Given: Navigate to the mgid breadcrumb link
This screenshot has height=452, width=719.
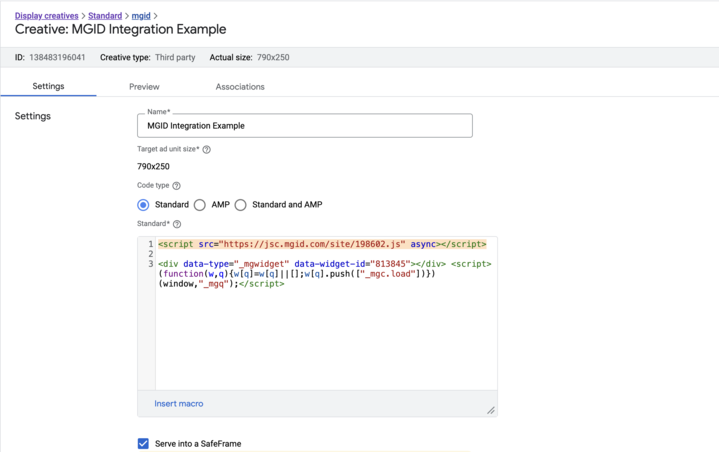Looking at the screenshot, I should (141, 16).
